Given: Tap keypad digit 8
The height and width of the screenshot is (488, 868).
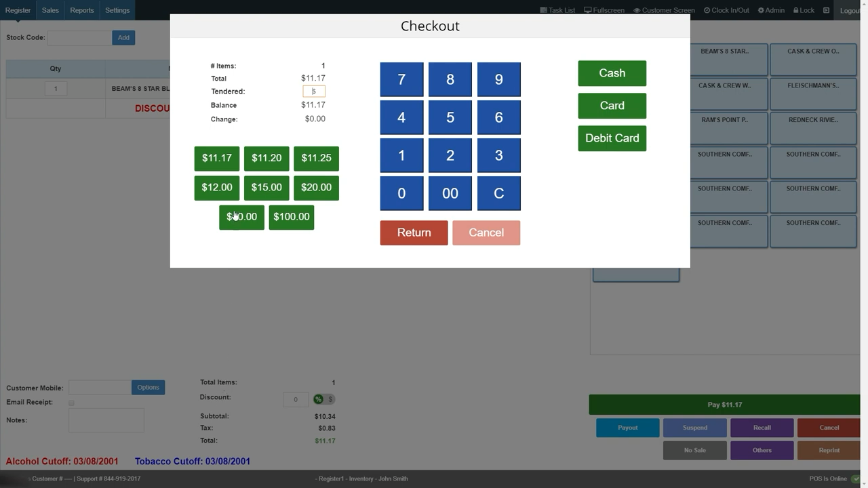Looking at the screenshot, I should (450, 79).
